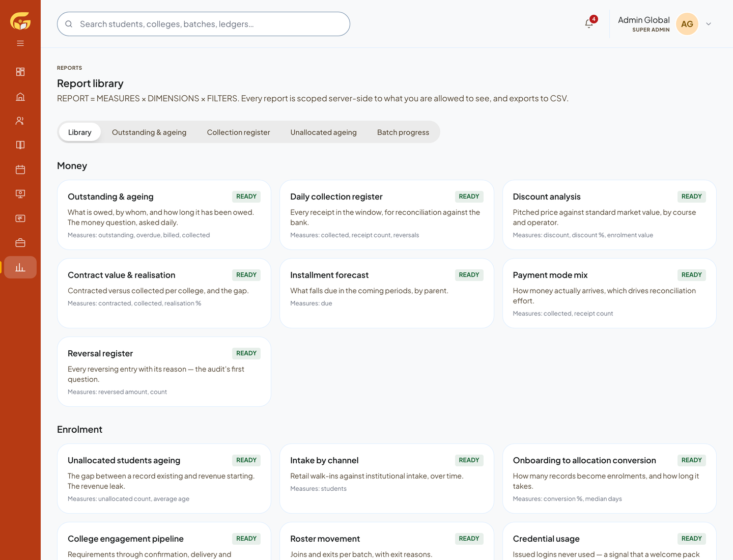733x560 pixels.
Task: Switch to Outstanding & ageing tab
Action: coord(149,132)
